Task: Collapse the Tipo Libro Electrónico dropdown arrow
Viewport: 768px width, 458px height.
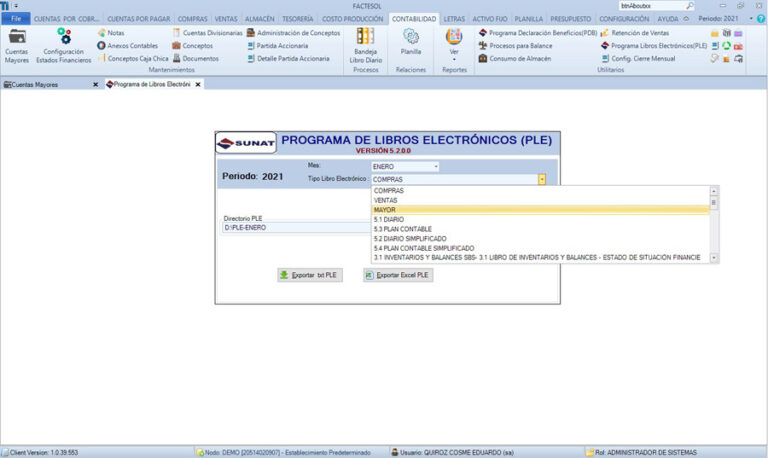Action: [541, 179]
